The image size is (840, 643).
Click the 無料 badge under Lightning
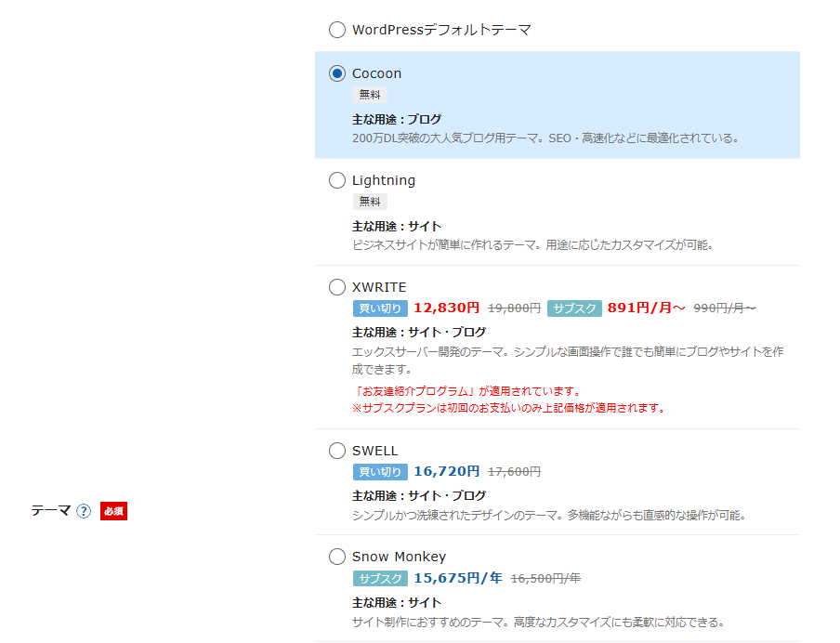click(370, 202)
